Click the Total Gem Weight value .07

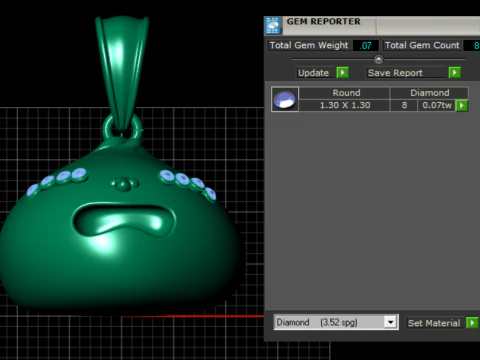366,45
